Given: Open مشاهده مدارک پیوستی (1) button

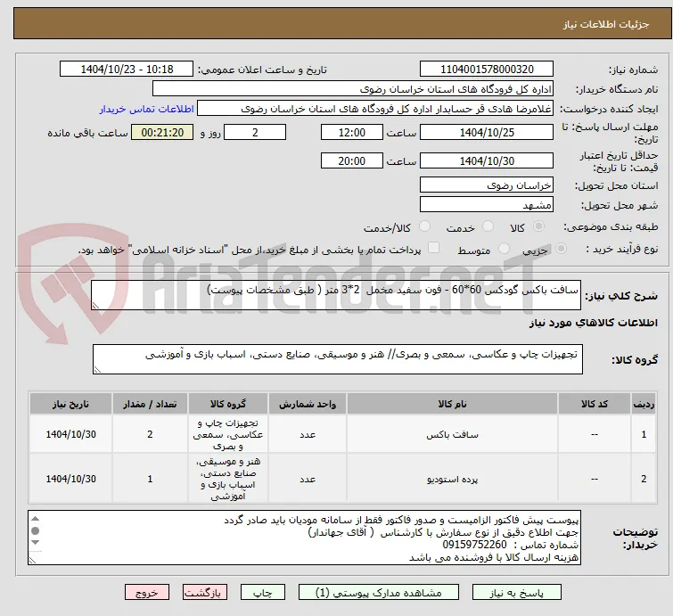Looking at the screenshot, I should tap(379, 593).
